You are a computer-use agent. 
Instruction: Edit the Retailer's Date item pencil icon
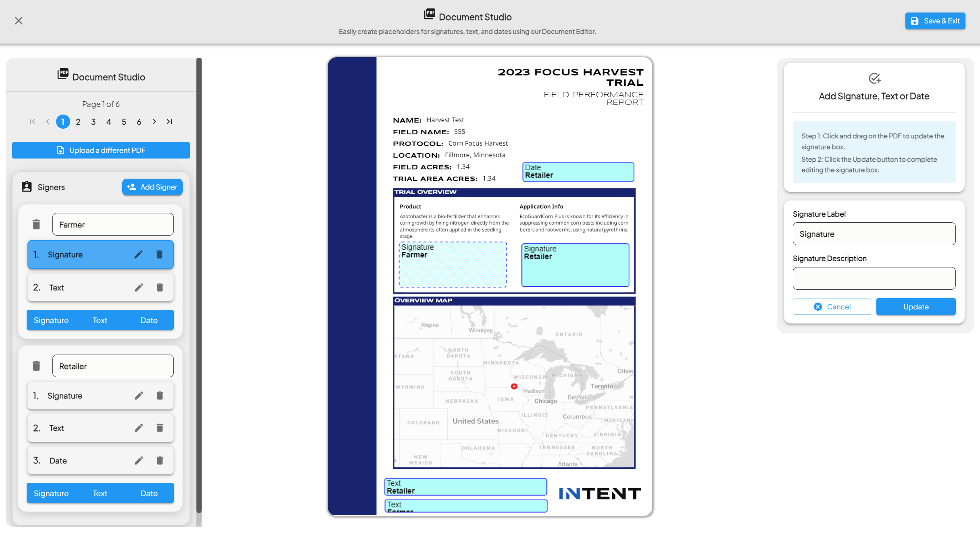139,461
